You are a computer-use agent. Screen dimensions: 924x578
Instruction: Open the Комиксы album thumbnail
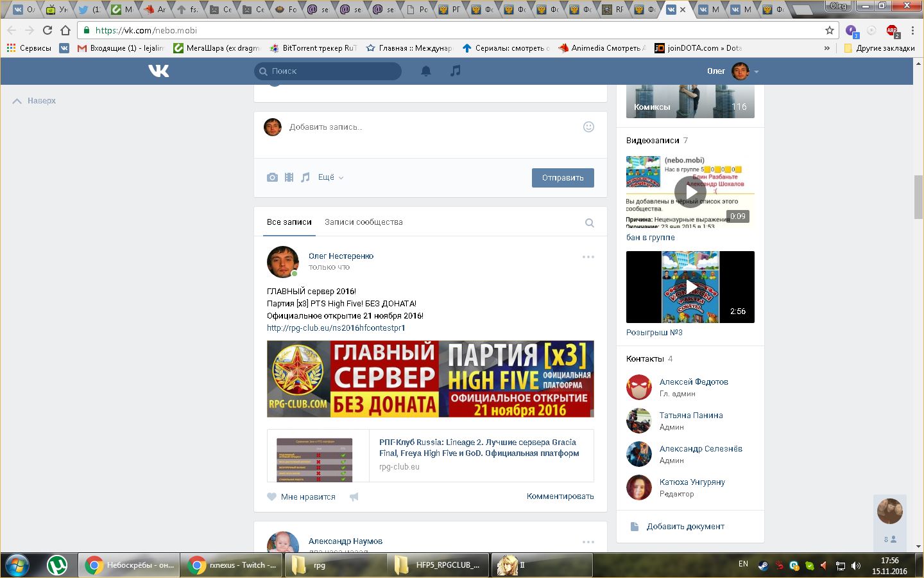(x=690, y=101)
